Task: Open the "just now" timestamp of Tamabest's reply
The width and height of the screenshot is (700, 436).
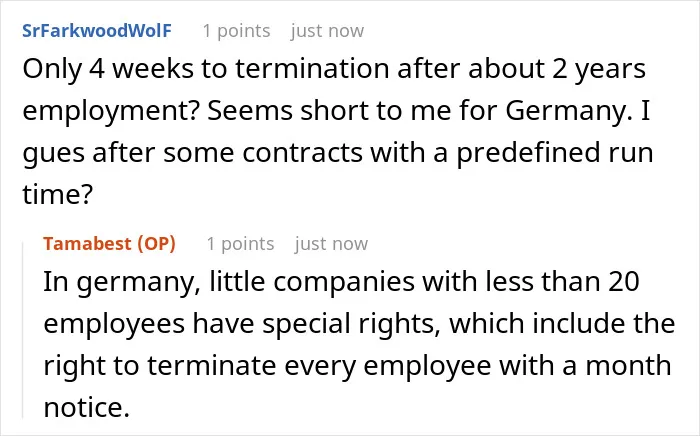Action: [x=331, y=244]
